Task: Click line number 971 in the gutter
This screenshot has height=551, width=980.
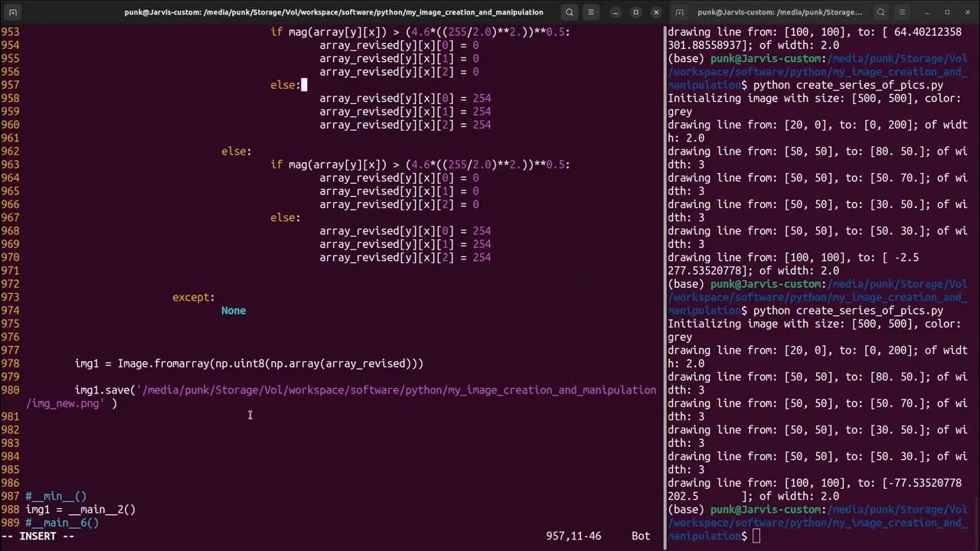Action: point(10,271)
